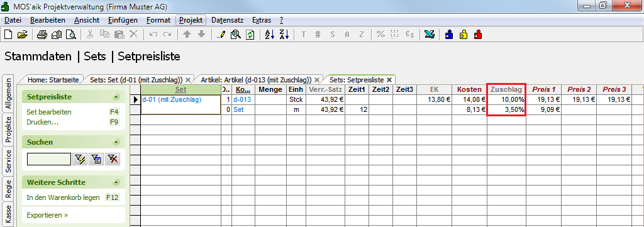Image resolution: width=644 pixels, height=227 pixels.
Task: Close the Sets: Setpreisliste tab
Action: point(389,80)
